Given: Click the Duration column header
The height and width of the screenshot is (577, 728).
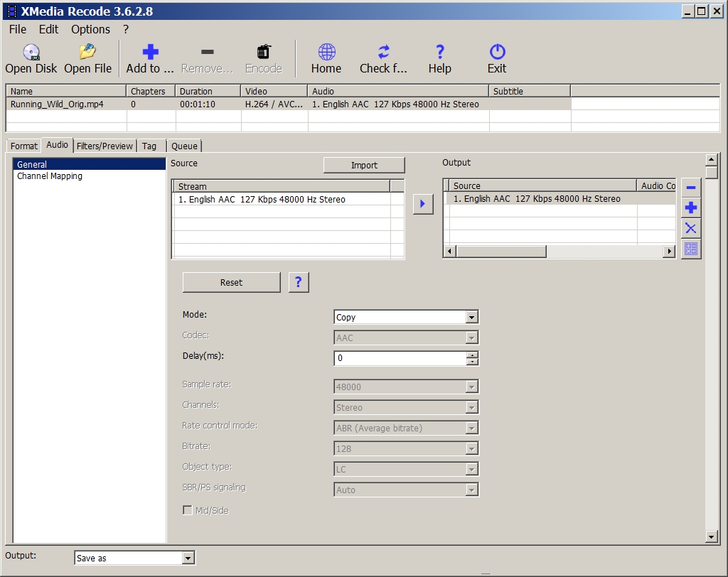Looking at the screenshot, I should tap(208, 91).
